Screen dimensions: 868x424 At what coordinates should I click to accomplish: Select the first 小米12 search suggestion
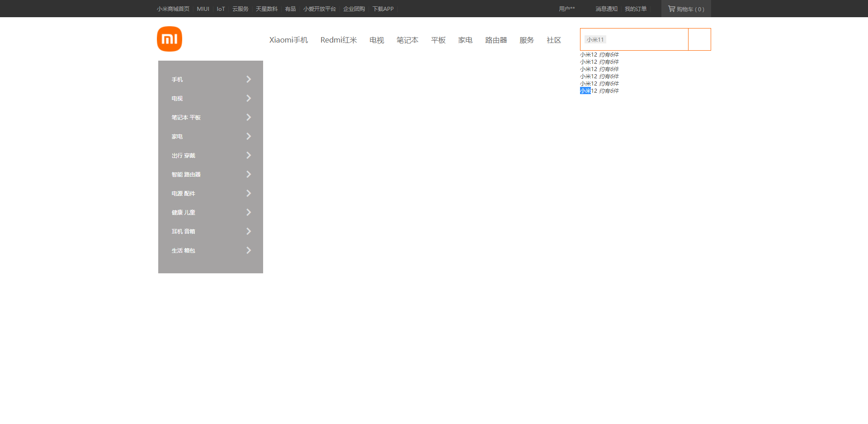click(599, 54)
